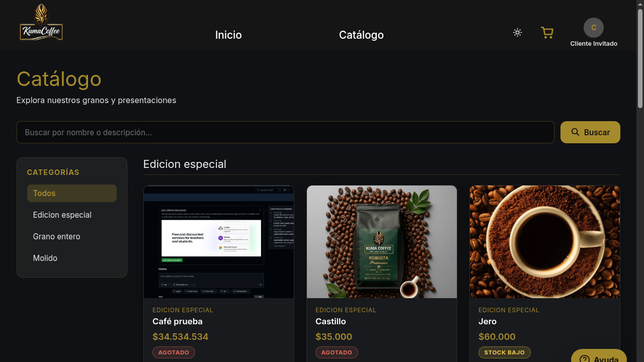The width and height of the screenshot is (644, 362).
Task: Click the Café prueba product title
Action: 178,321
